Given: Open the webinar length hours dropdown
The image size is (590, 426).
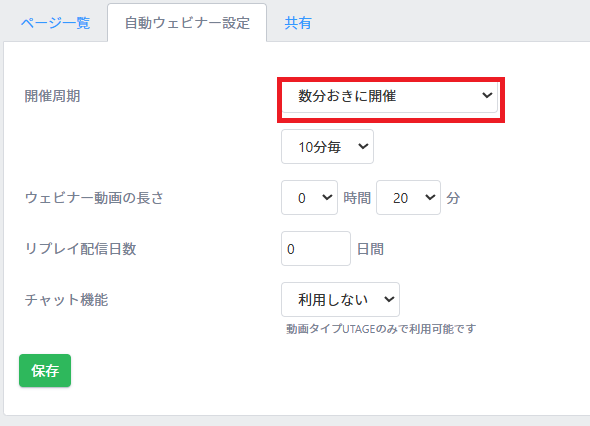Looking at the screenshot, I should 309,198.
